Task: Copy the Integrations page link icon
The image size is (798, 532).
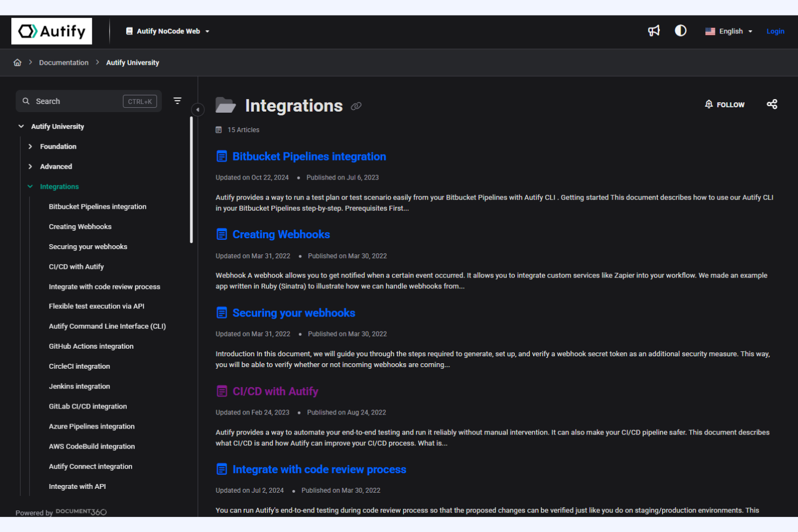Action: click(x=356, y=106)
